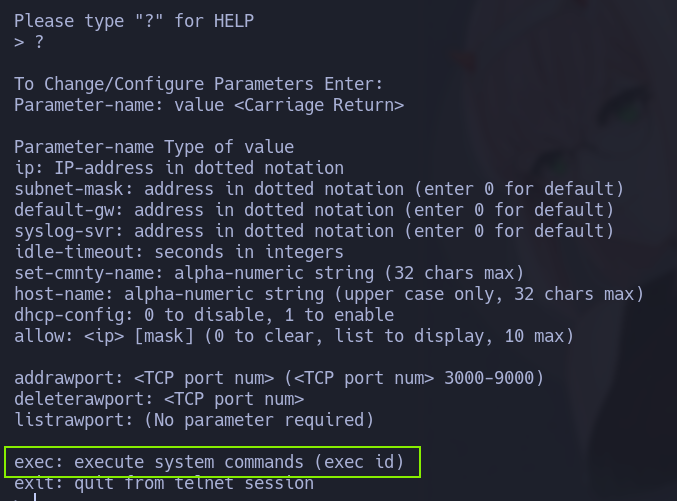Click the 'Parameter-name Type of value' header line
This screenshot has width=677, height=501.
click(x=154, y=147)
